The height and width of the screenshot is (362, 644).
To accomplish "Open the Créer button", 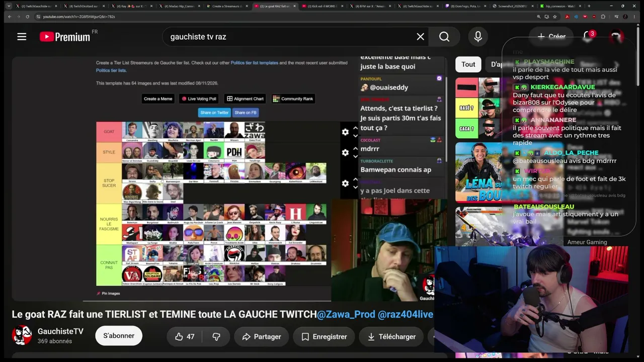I will [551, 36].
